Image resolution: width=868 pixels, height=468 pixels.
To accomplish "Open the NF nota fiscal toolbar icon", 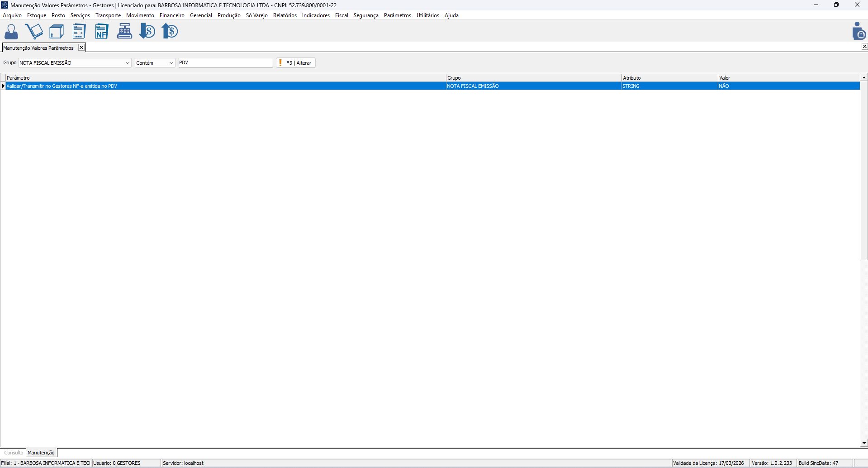I will pyautogui.click(x=102, y=31).
